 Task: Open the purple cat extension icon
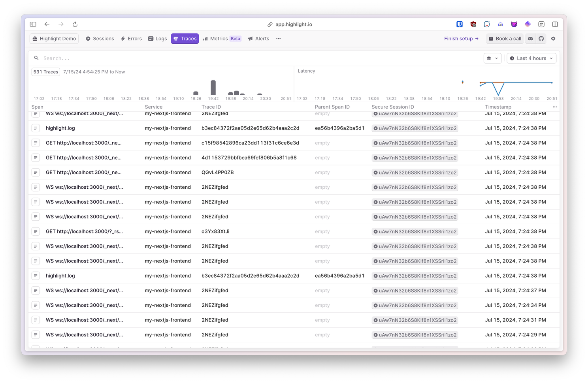514,24
